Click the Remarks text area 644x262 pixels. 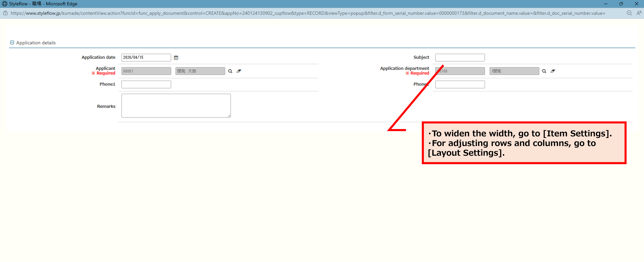tap(176, 106)
